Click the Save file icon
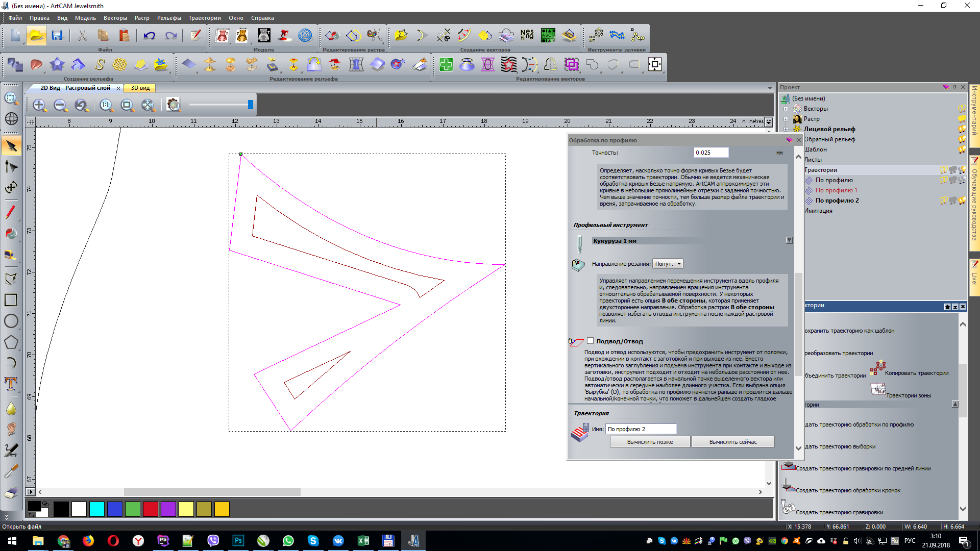The height and width of the screenshot is (551, 980). [x=57, y=36]
